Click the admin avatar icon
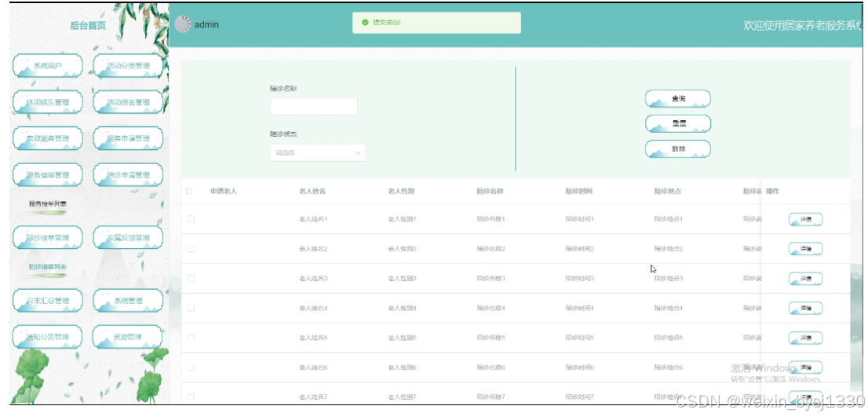Image resolution: width=868 pixels, height=417 pixels. 183,24
